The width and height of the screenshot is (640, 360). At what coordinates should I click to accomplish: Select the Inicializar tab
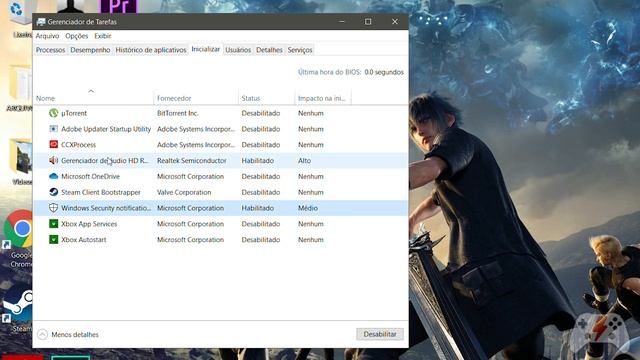tap(206, 49)
